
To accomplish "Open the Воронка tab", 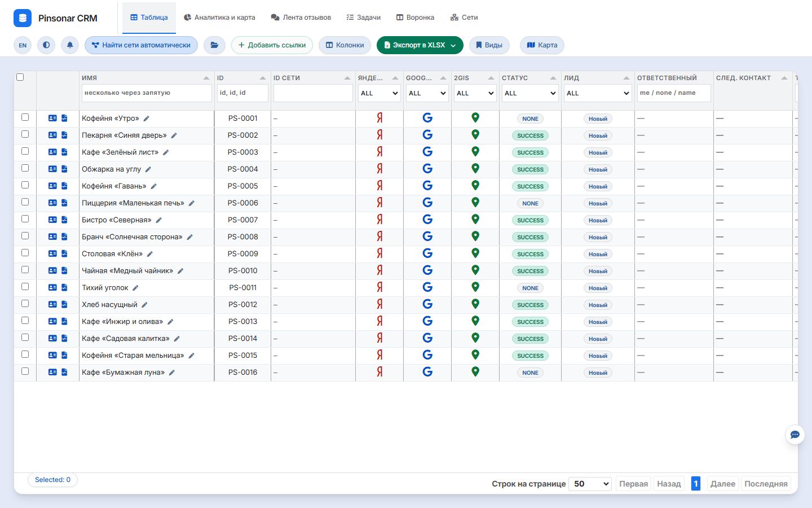I will click(x=415, y=17).
